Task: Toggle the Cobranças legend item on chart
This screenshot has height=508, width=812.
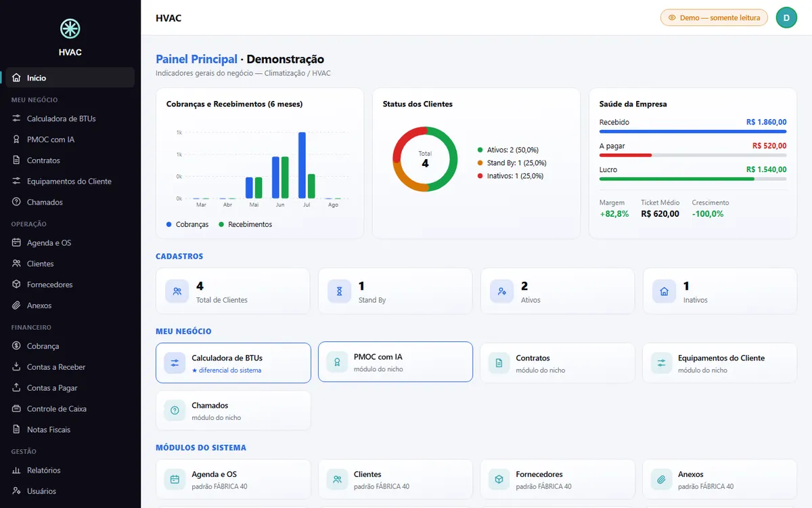Action: click(x=187, y=224)
